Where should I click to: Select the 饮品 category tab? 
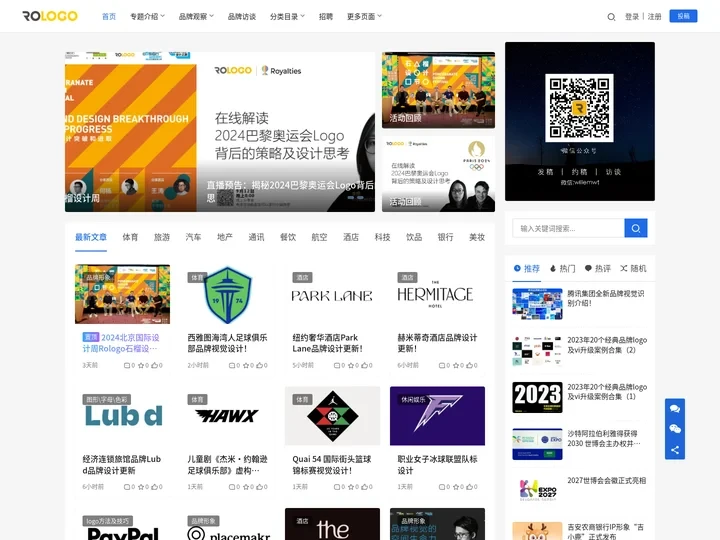[x=414, y=237]
